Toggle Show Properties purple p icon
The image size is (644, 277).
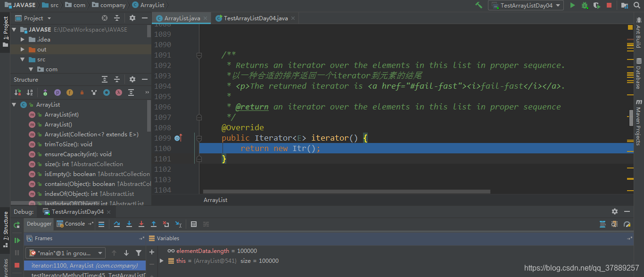[x=57, y=92]
